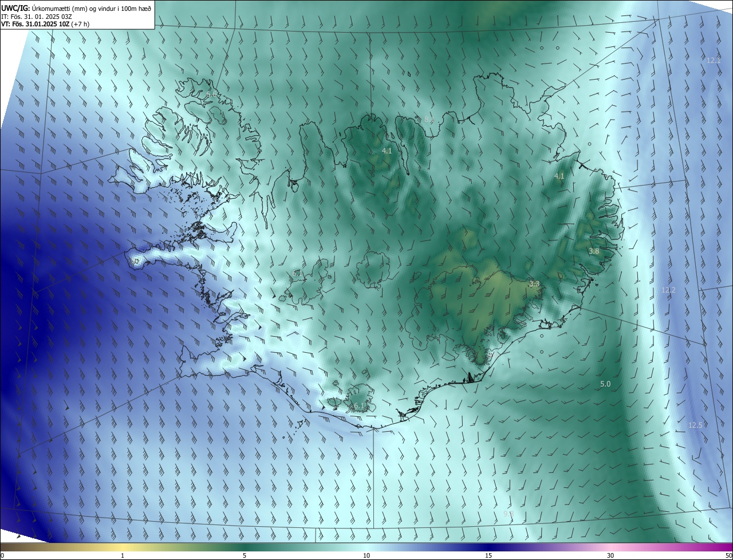Click the 'IT: Fös. 31. 01. 2025 03Z' line
733x560 pixels.
36,16
